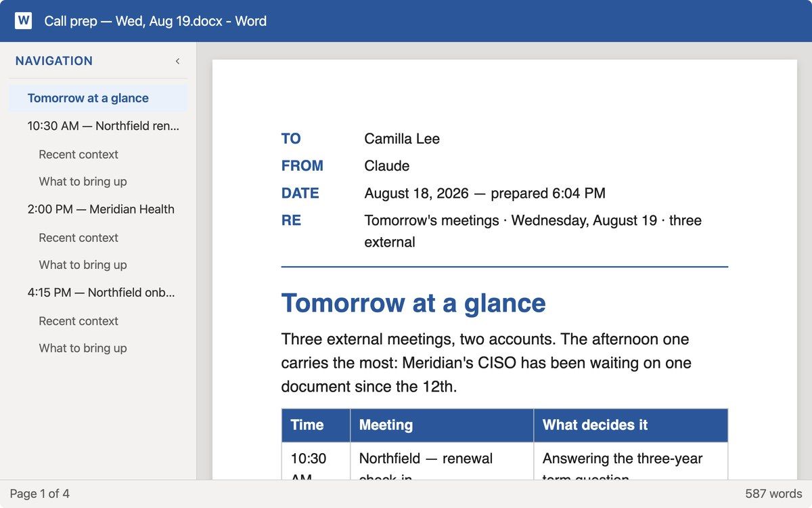Click the 'Tomorrow at a glance' document heading
Viewport: 812px width, 508px height.
pos(413,303)
